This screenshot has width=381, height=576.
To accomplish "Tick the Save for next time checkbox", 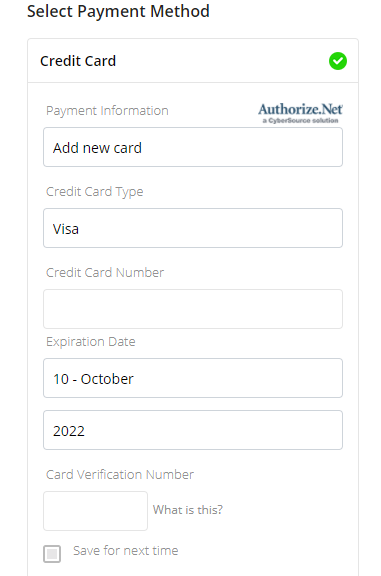I will (x=52, y=554).
